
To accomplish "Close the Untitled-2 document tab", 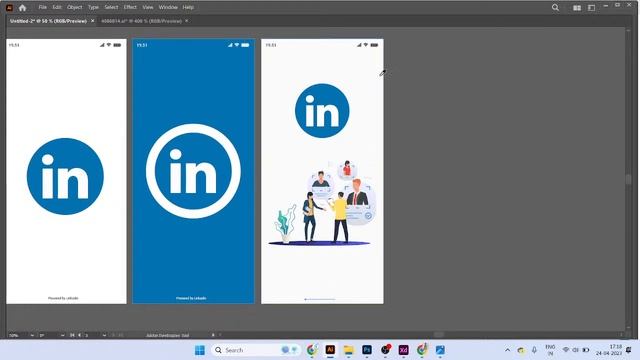I will [x=93, y=21].
